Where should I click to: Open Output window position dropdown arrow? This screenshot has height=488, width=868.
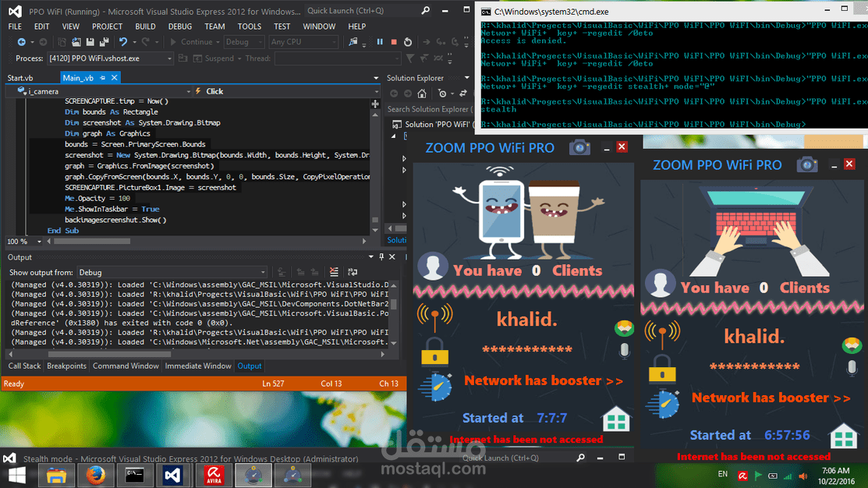point(371,257)
